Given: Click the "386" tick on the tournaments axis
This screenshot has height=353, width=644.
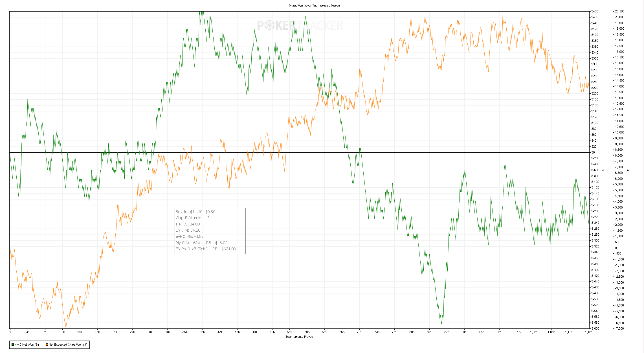Looking at the screenshot, I should click(x=202, y=332).
